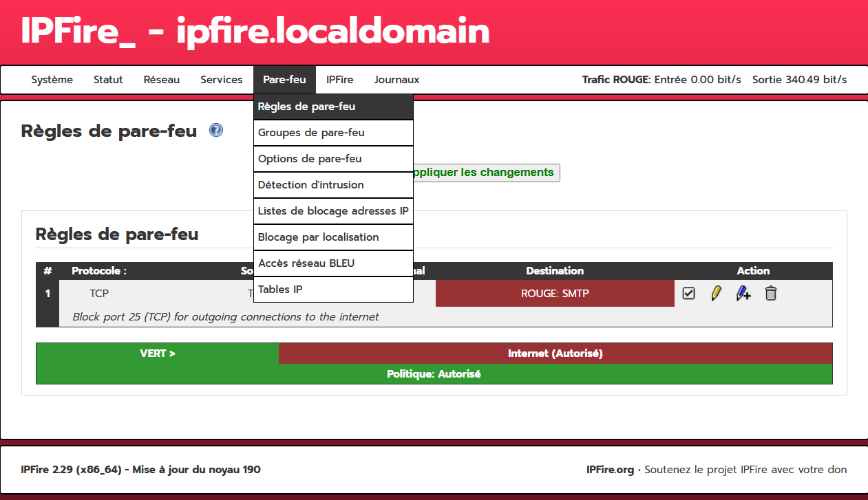Open the Journaux menu
This screenshot has height=500, width=868.
[x=396, y=80]
